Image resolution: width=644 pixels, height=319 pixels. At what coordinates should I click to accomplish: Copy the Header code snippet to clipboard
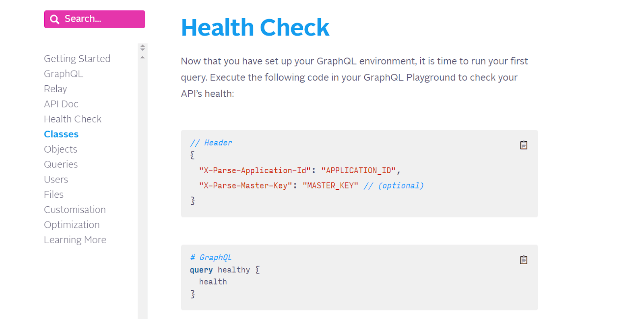pos(523,145)
